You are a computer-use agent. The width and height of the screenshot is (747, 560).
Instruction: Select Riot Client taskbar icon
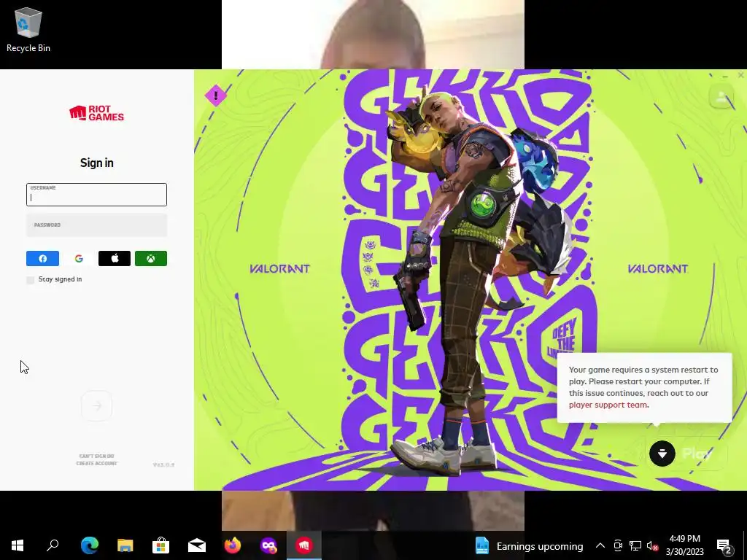click(x=304, y=545)
